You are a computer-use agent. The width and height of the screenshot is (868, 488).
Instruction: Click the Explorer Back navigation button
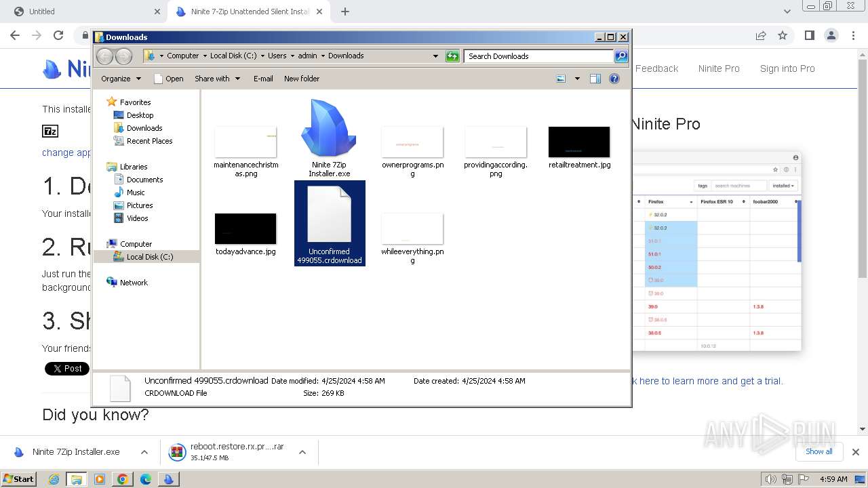pos(104,56)
